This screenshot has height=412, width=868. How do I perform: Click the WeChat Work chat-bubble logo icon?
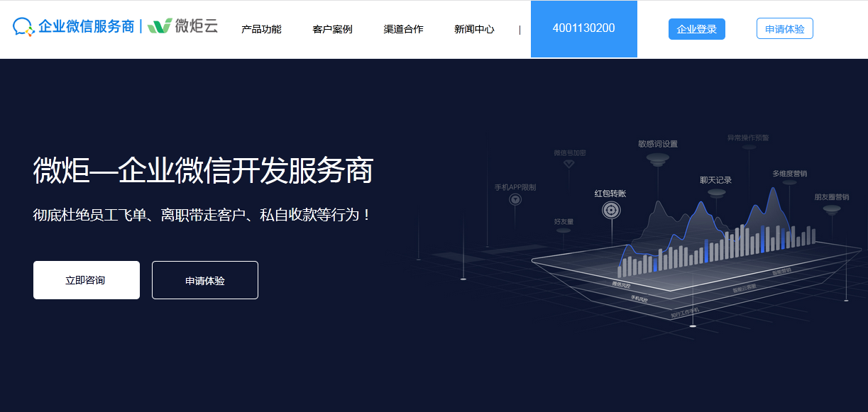click(x=23, y=28)
